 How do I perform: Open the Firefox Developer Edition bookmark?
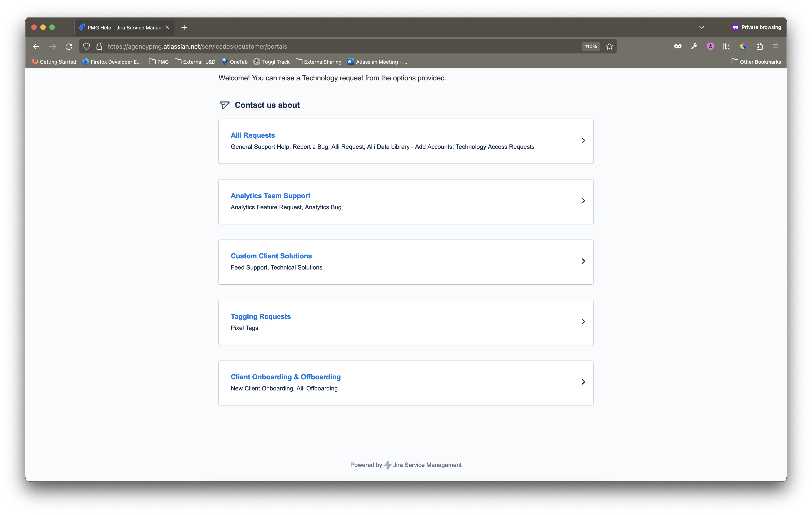coord(112,62)
